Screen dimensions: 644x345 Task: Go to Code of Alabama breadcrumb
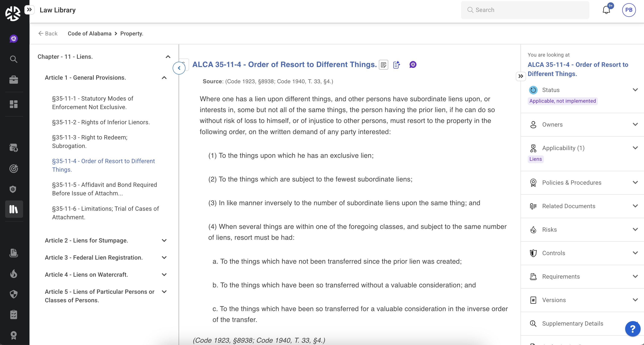click(90, 34)
